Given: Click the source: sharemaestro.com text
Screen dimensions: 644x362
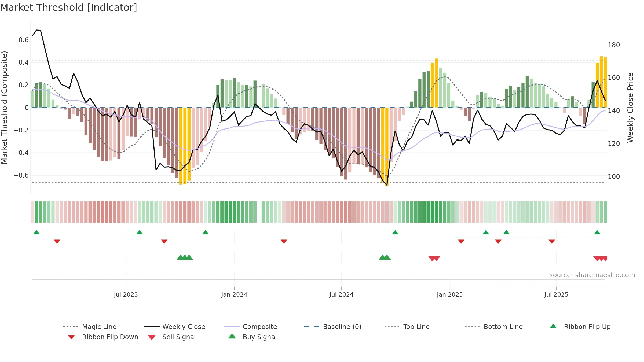Looking at the screenshot, I should 592,275.
